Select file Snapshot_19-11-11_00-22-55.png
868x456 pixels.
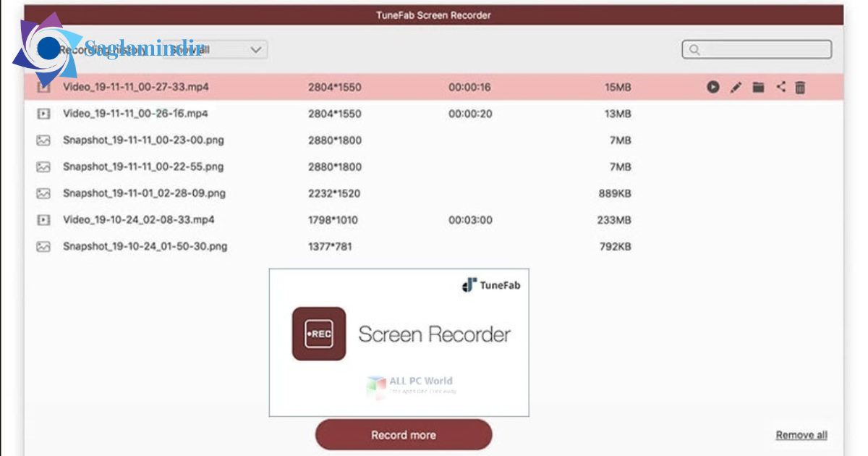click(x=143, y=166)
